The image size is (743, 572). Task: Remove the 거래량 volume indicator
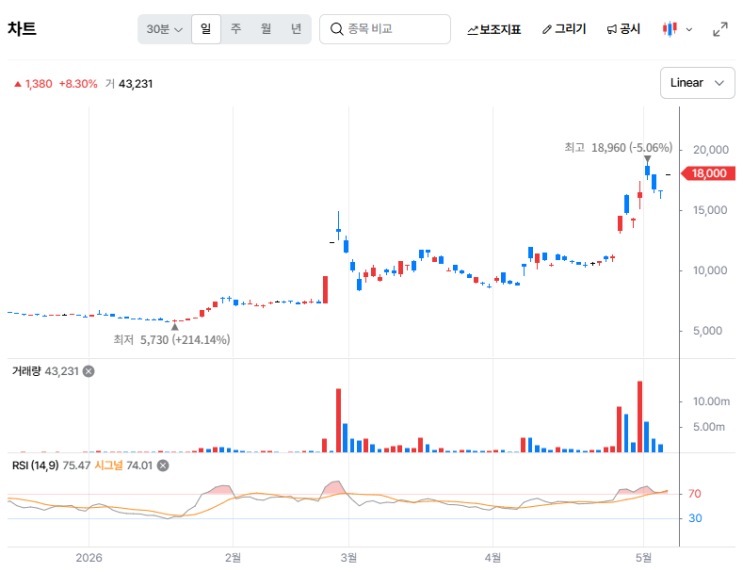(x=89, y=371)
